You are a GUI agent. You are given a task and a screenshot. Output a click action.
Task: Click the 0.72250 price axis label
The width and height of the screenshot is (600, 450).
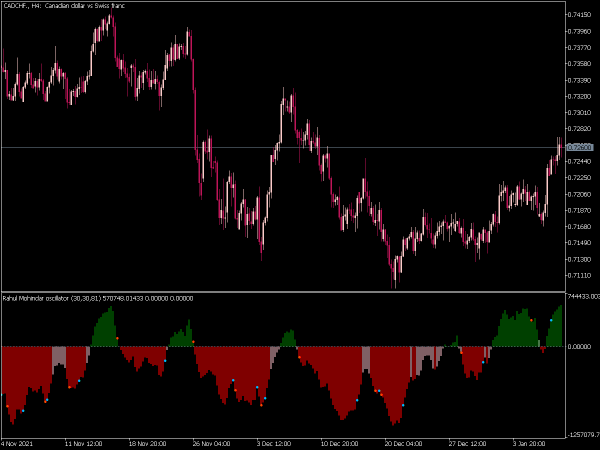coord(580,178)
